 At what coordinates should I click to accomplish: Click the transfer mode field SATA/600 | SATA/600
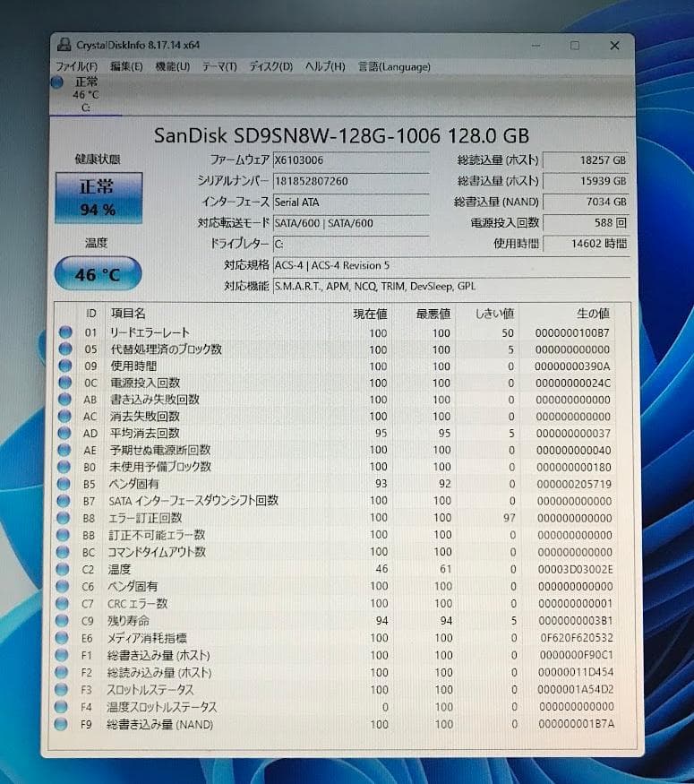point(351,223)
